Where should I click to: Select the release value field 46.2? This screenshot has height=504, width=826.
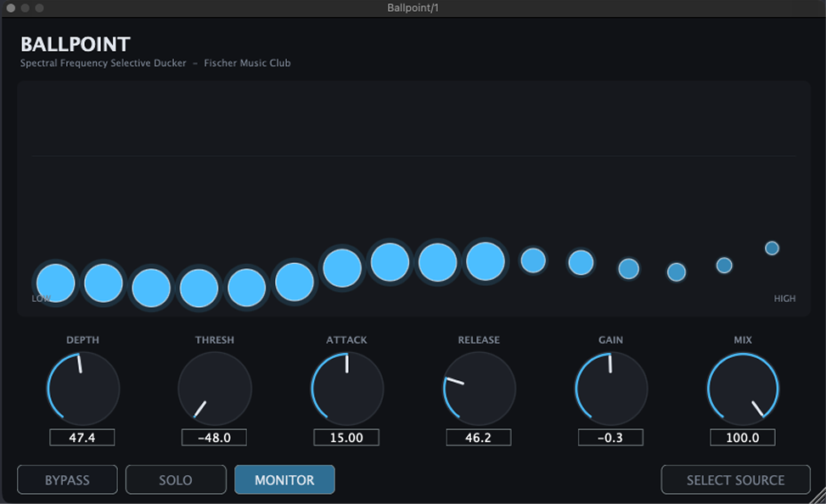coord(478,438)
